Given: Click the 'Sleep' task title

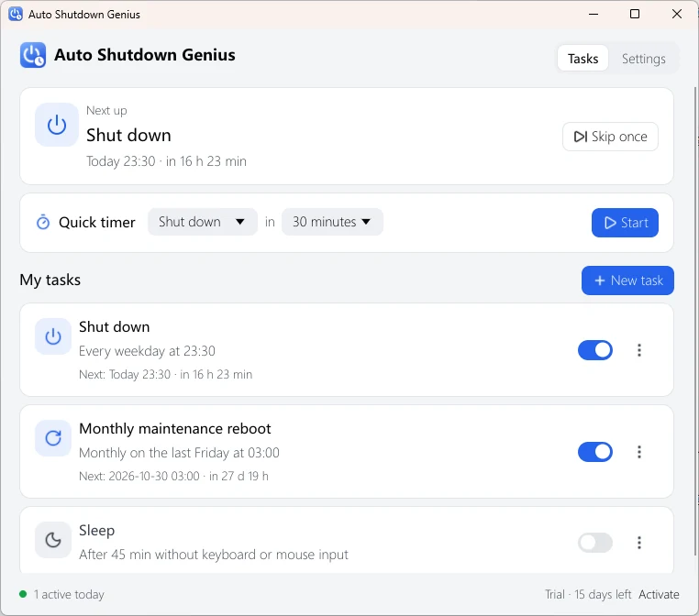Looking at the screenshot, I should tap(96, 531).
